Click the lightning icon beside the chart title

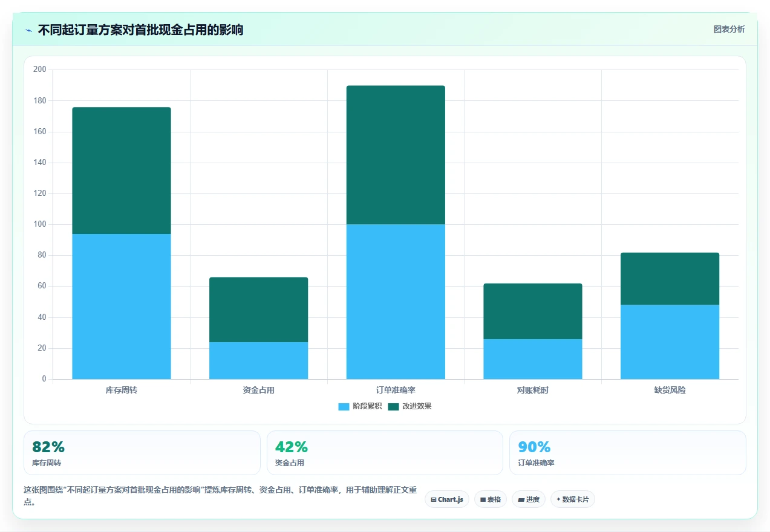[x=28, y=30]
